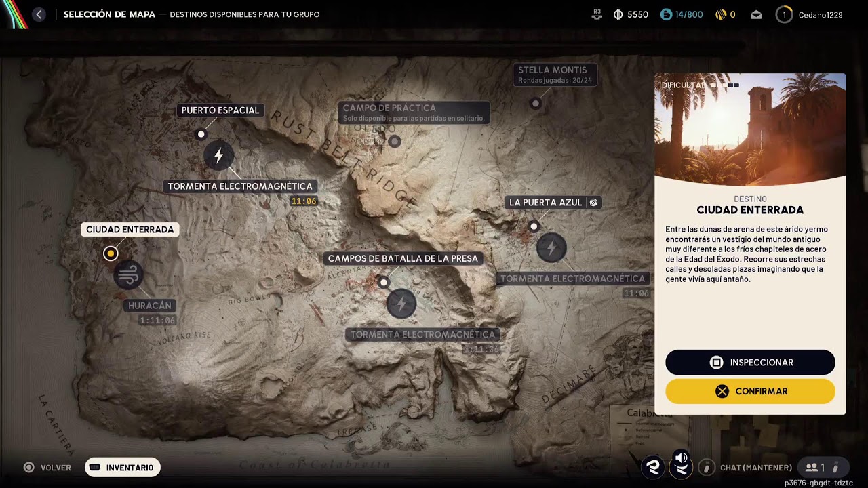
Task: Click the Huracán wind event icon
Action: 128,274
